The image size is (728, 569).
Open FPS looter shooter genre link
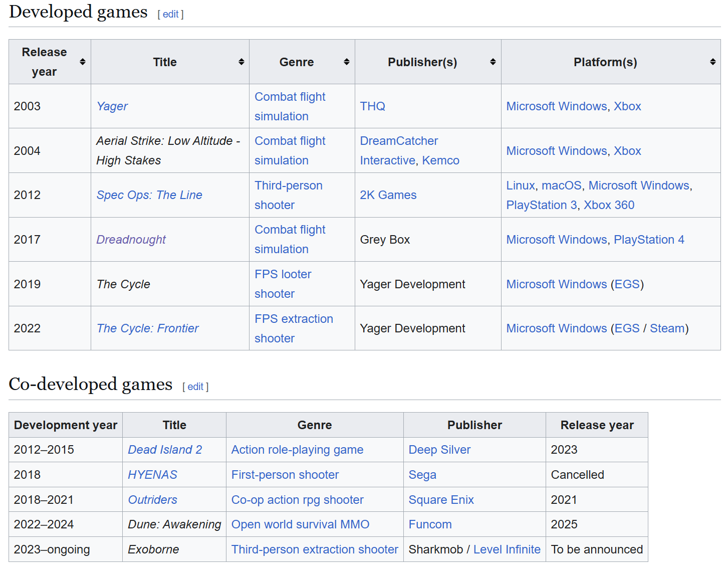point(283,284)
